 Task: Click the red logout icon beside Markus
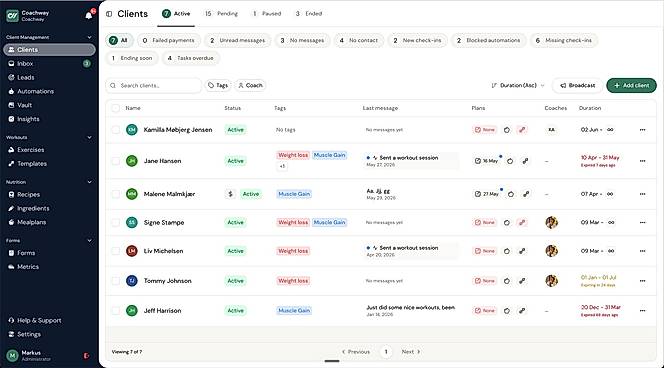click(86, 356)
